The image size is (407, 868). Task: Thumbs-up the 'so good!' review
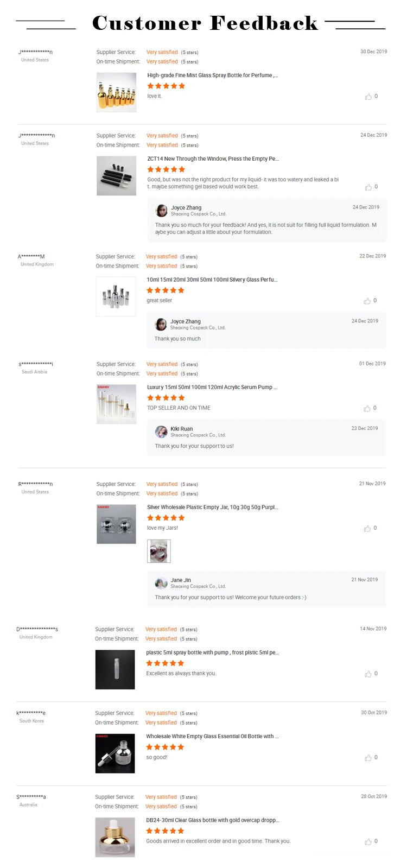(x=368, y=758)
